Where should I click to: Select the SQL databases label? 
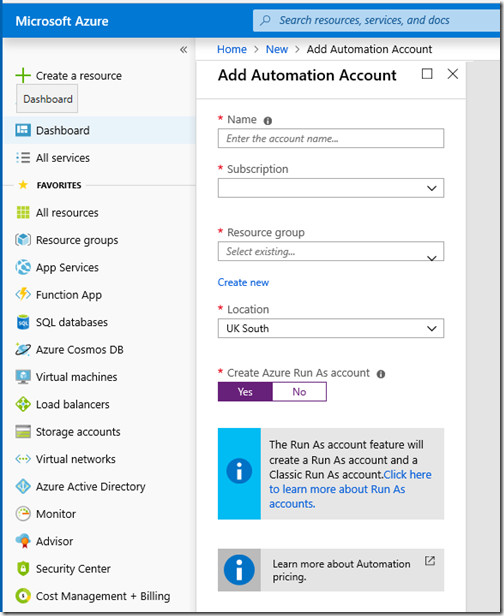[71, 322]
